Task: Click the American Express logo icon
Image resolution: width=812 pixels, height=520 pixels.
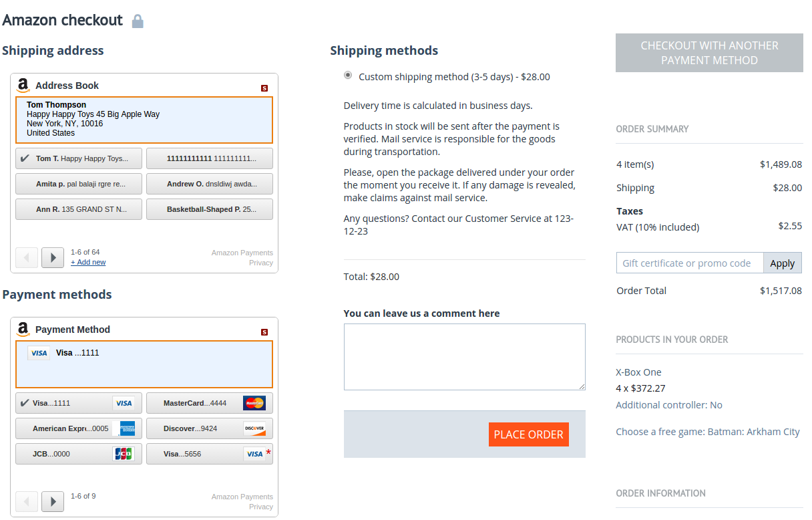Action: 127,428
